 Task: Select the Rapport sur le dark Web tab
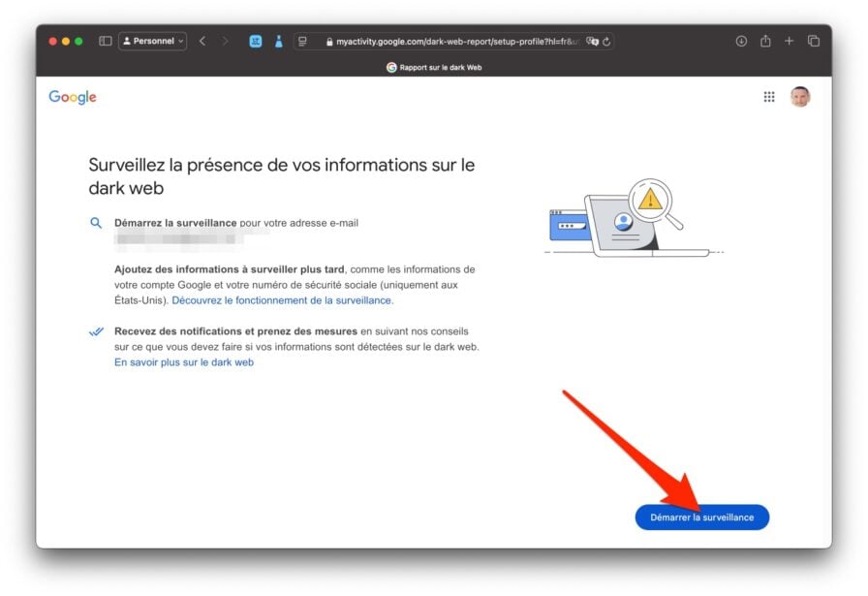coord(434,67)
